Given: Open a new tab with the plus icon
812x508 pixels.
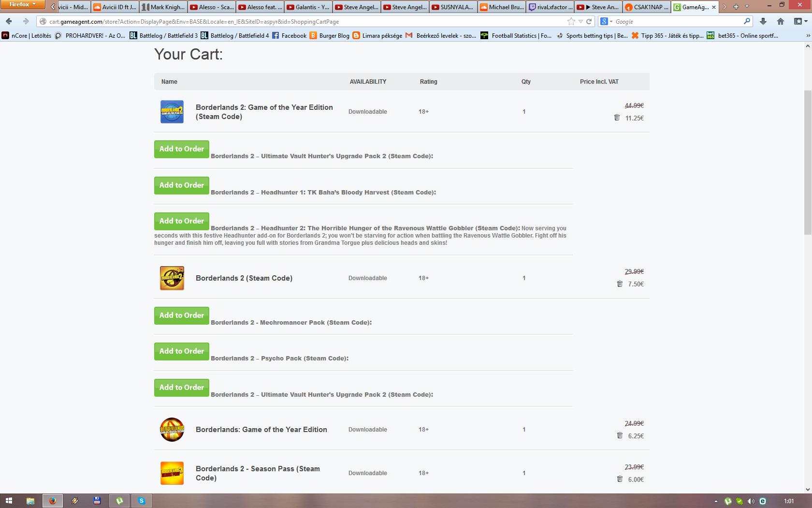Looking at the screenshot, I should [x=736, y=7].
